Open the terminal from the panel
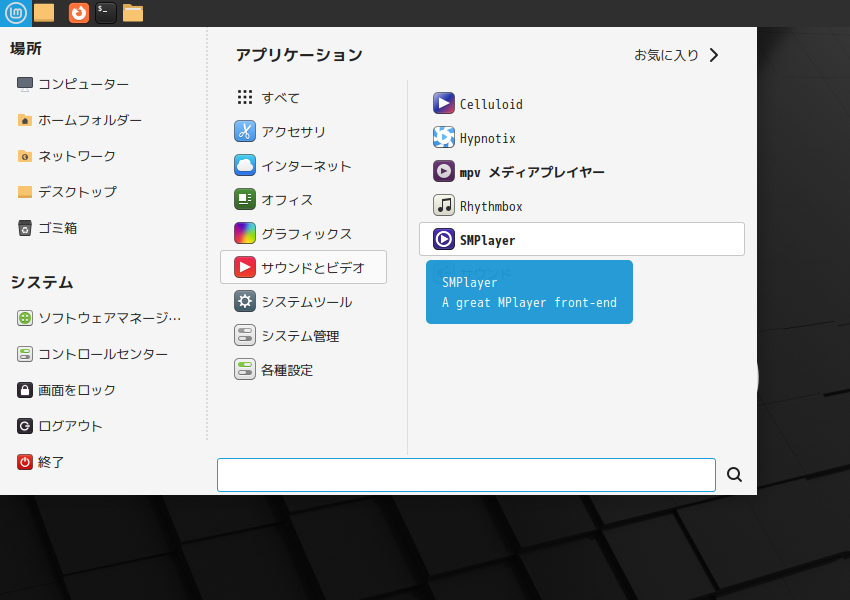 coord(106,12)
